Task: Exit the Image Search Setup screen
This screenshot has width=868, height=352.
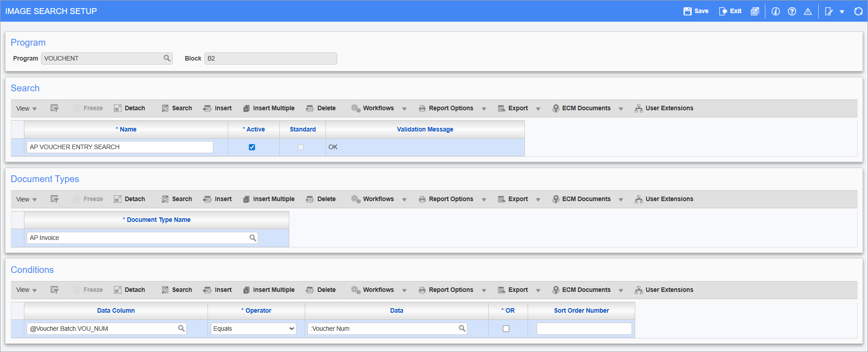Action: 730,11
